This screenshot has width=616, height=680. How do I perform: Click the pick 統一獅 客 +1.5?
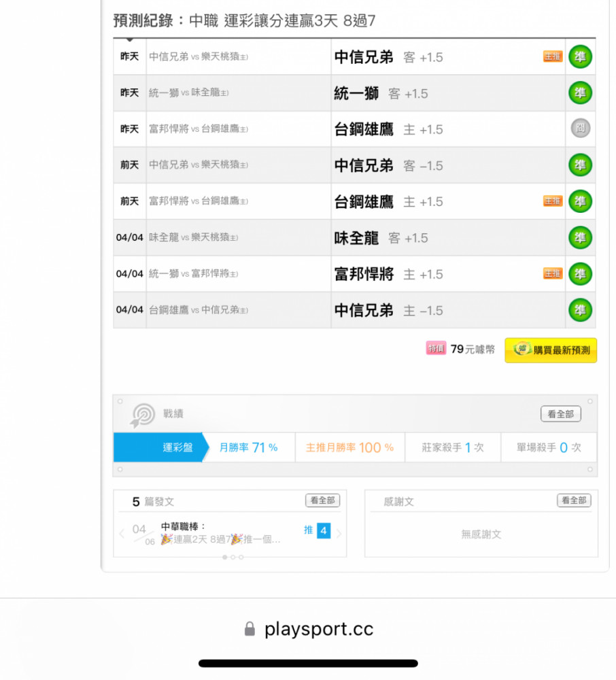(381, 93)
